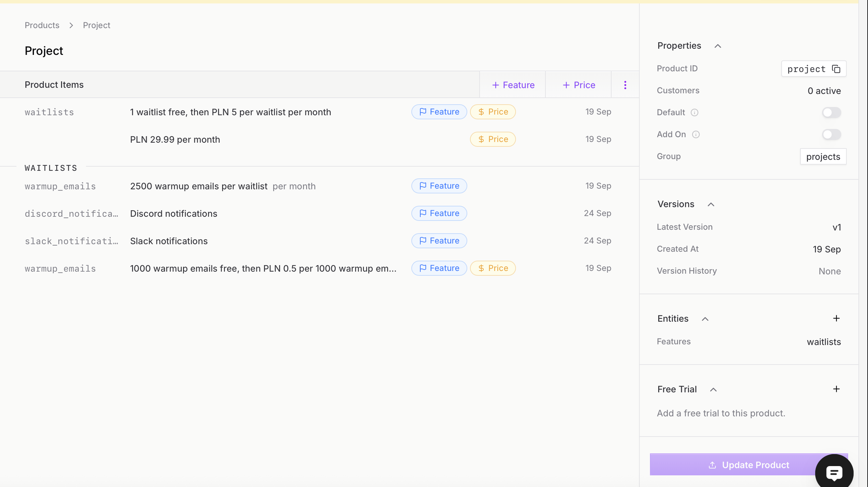Enable the Default toggle
The height and width of the screenshot is (487, 868).
[x=831, y=112]
